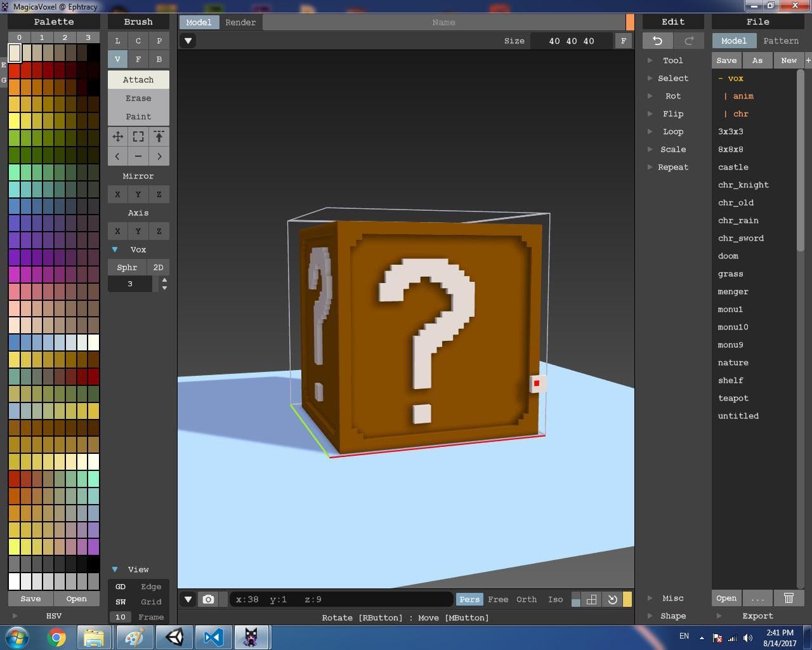The height and width of the screenshot is (650, 812).
Task: Click the upward arrow extrude icon
Action: [x=159, y=136]
